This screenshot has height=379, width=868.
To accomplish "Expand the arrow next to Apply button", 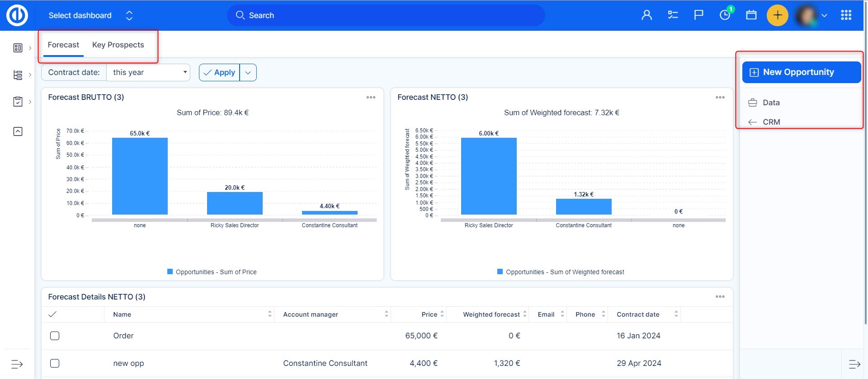I will (248, 72).
